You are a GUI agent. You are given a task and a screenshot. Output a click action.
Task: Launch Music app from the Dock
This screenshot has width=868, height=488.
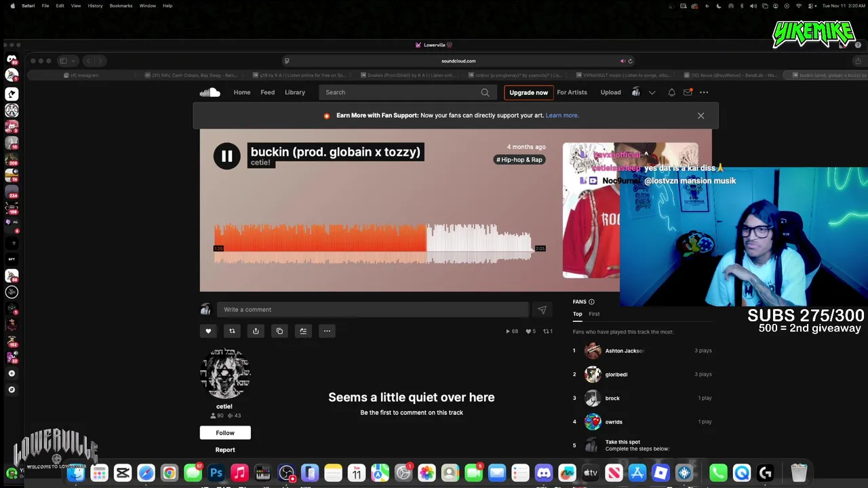[x=239, y=473]
